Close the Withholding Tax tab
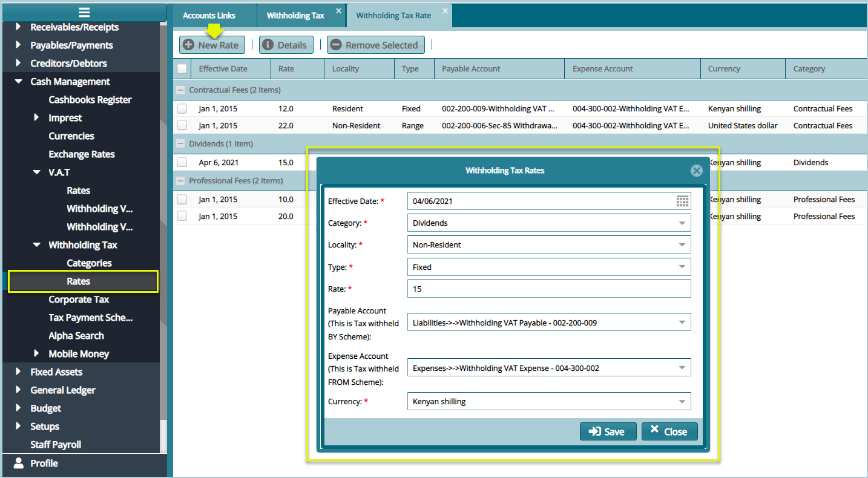 (x=338, y=11)
